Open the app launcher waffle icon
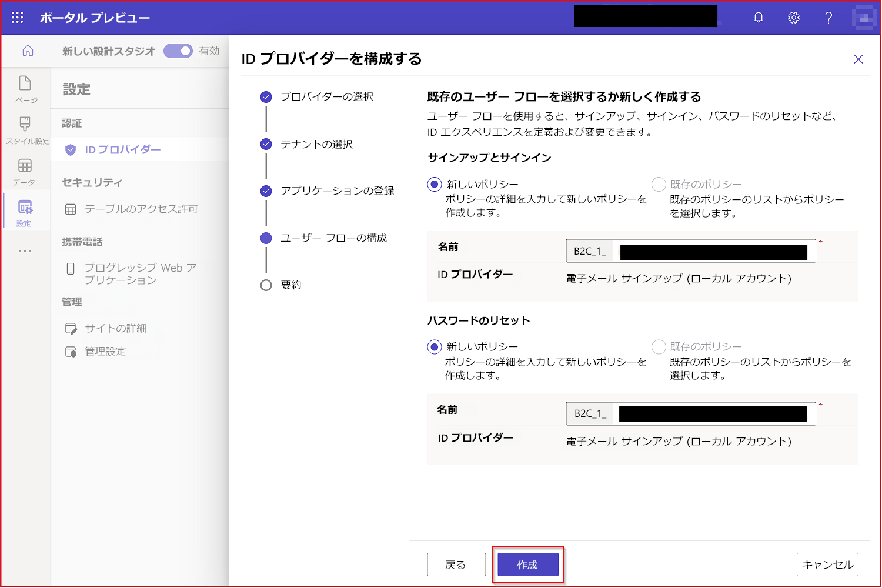882x588 pixels. click(x=16, y=17)
